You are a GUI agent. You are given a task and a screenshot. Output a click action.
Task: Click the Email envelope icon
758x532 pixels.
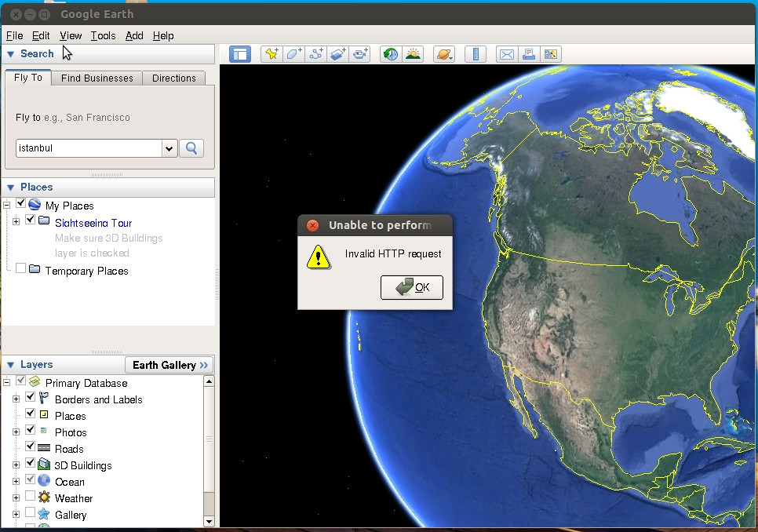click(x=506, y=54)
